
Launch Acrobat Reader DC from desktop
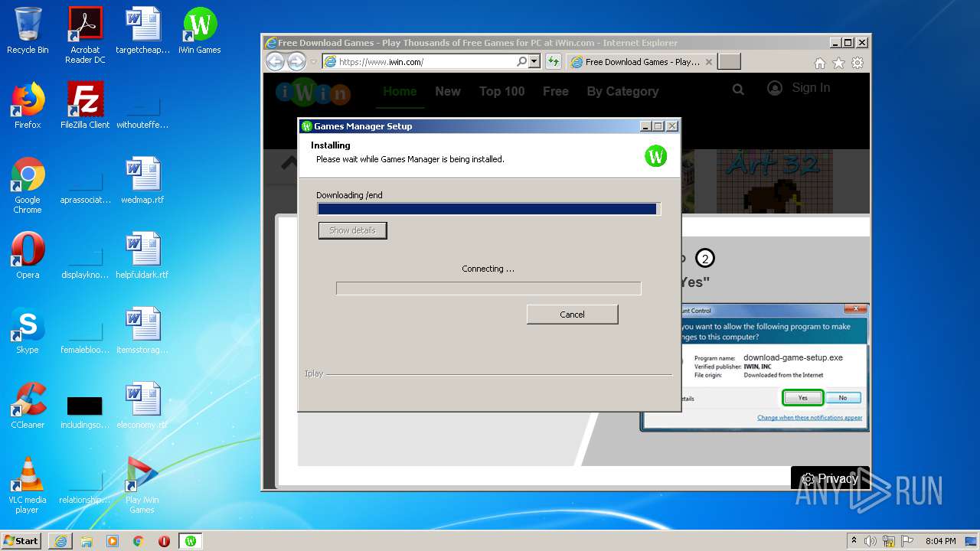coord(85,34)
